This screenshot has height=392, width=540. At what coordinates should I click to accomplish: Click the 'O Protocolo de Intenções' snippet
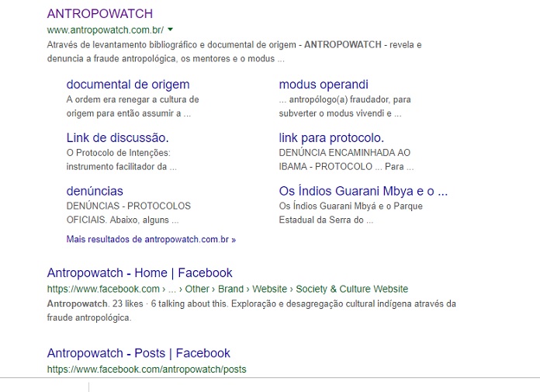120,159
